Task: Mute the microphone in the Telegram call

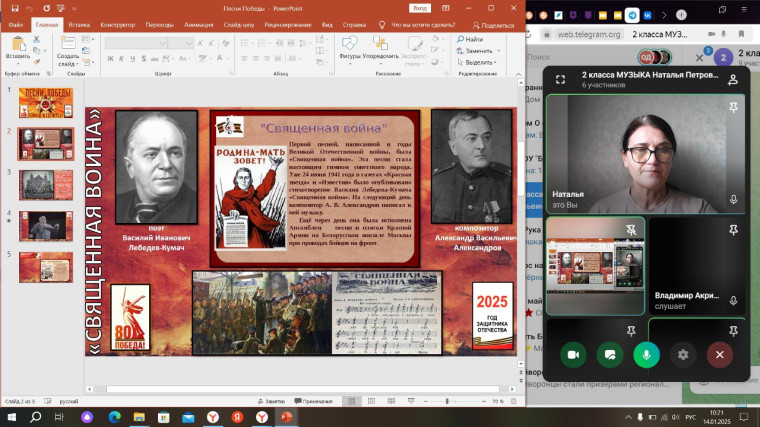Action: point(647,355)
